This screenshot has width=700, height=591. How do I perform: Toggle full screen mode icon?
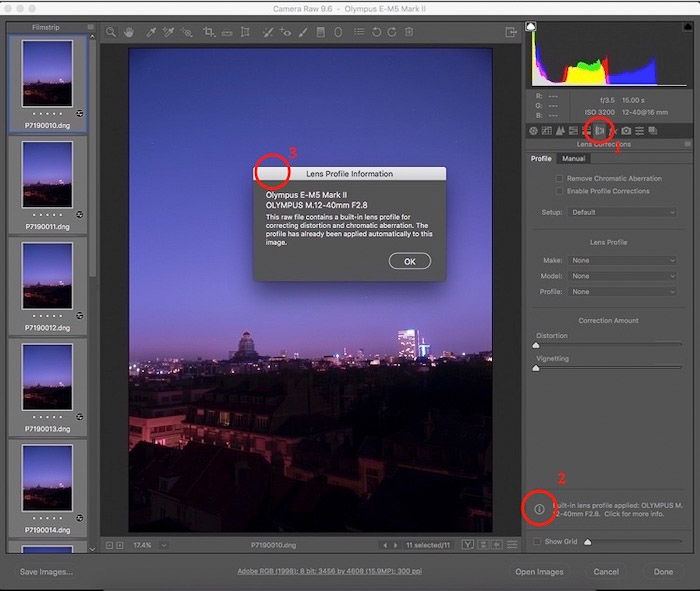(x=511, y=33)
